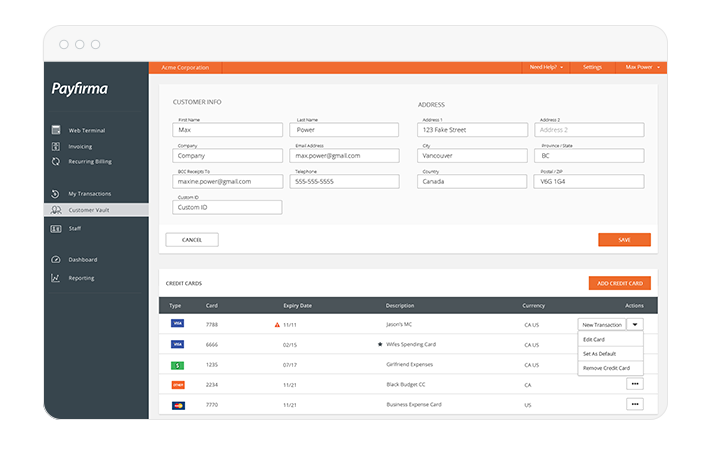The width and height of the screenshot is (711, 458).
Task: Click expiry date 07/17
Action: [290, 365]
